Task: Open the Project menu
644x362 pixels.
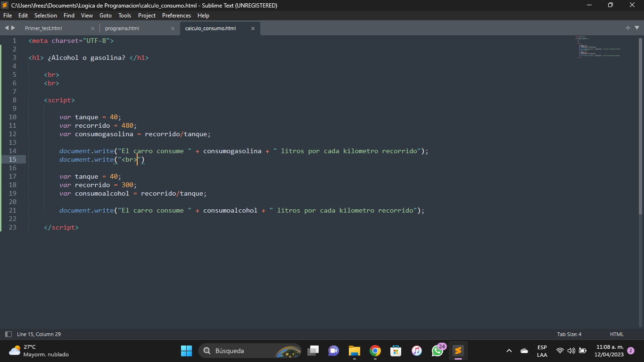Action: tap(147, 16)
